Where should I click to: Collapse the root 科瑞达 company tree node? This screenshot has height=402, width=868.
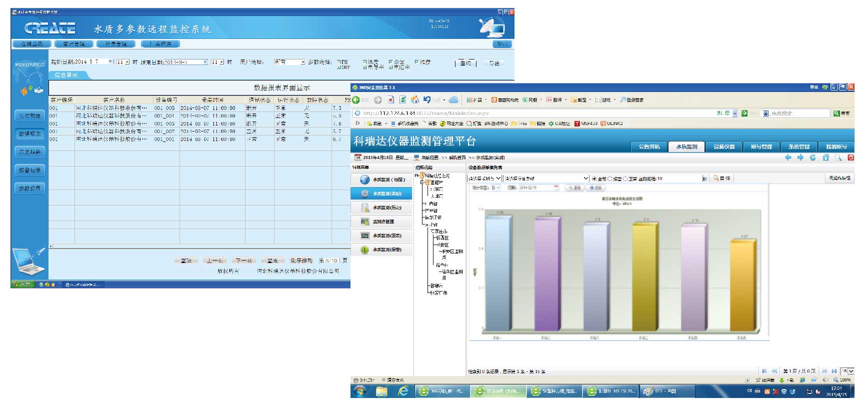(416, 175)
